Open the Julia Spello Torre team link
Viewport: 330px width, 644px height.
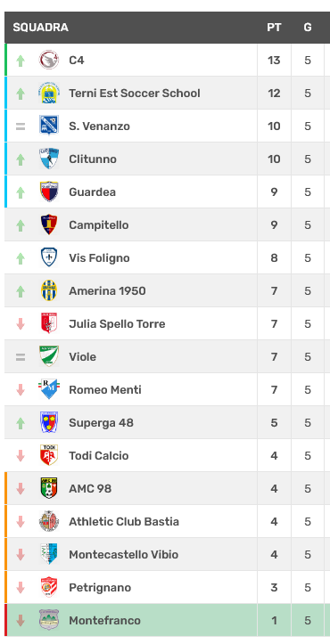[117, 324]
